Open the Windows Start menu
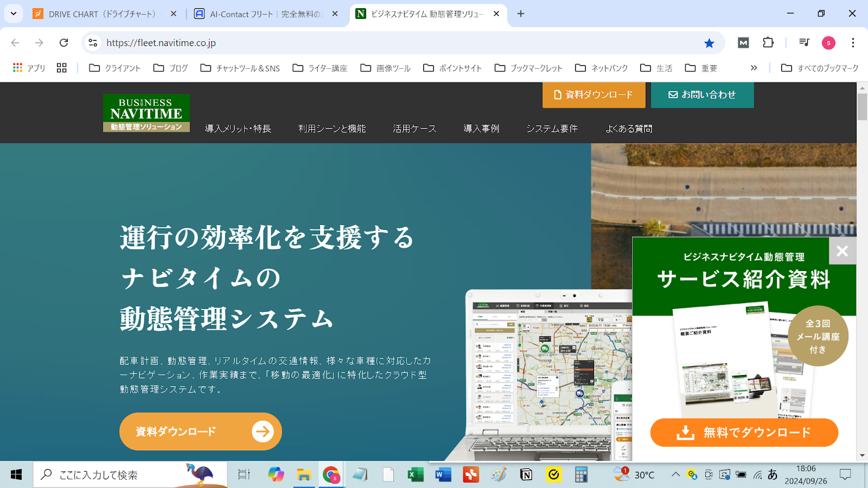Image resolution: width=868 pixels, height=488 pixels. [x=16, y=475]
